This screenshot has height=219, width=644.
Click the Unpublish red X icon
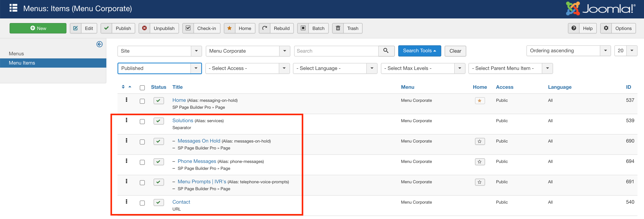(x=144, y=28)
